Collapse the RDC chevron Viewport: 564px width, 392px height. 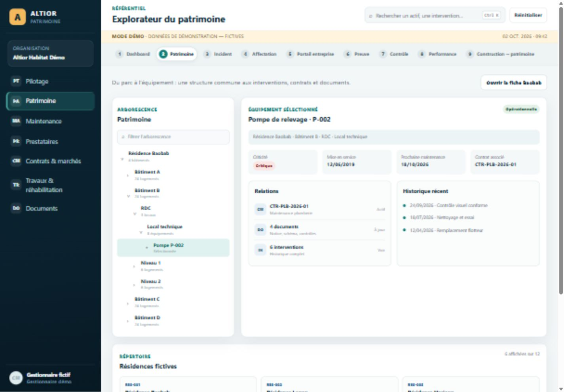135,214
